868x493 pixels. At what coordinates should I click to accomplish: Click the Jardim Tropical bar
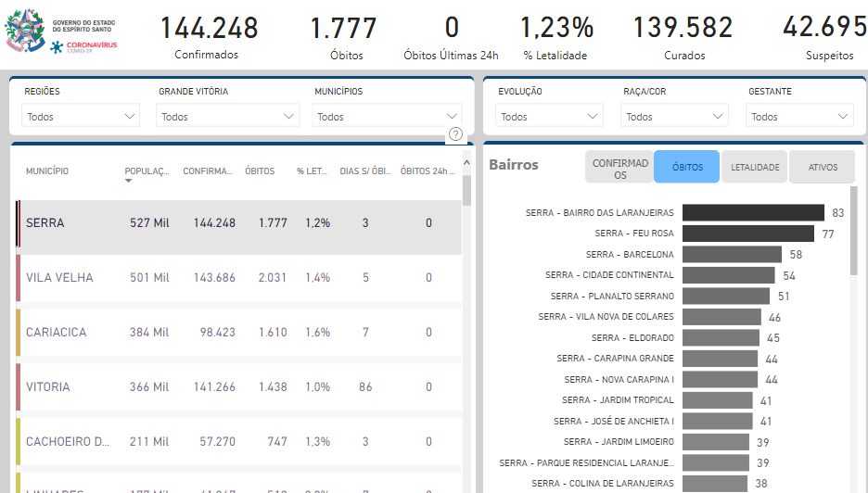[718, 400]
